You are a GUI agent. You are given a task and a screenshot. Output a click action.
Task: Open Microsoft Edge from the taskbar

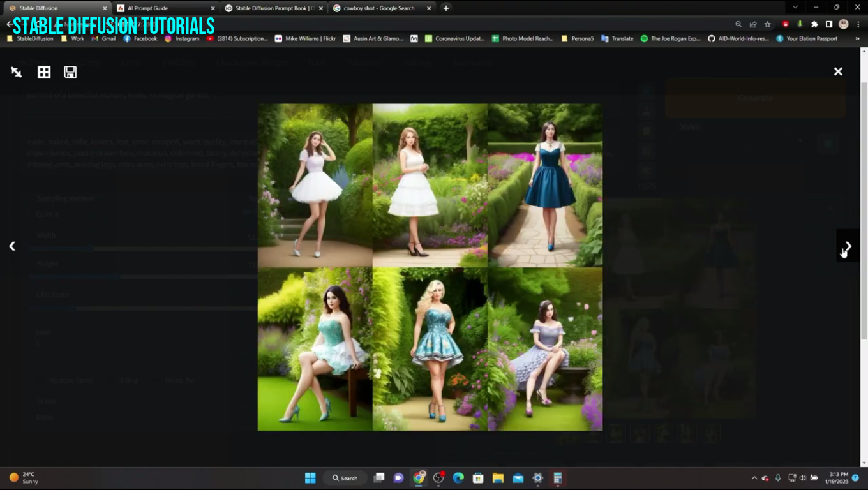458,478
